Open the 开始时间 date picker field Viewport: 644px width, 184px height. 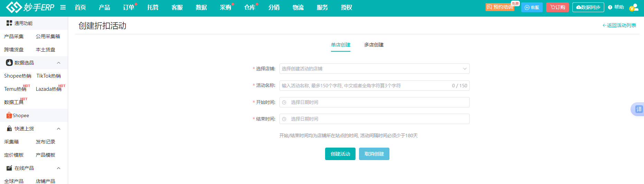pos(374,102)
